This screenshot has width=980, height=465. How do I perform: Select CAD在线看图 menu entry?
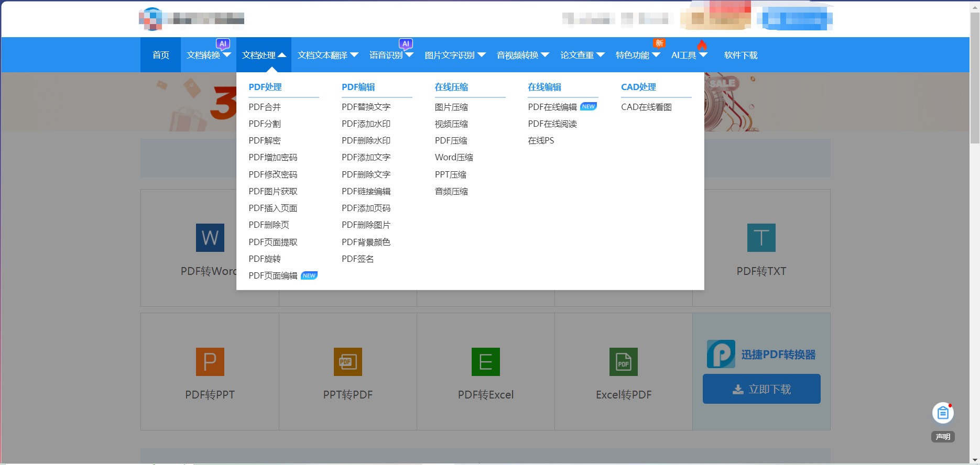pos(646,107)
